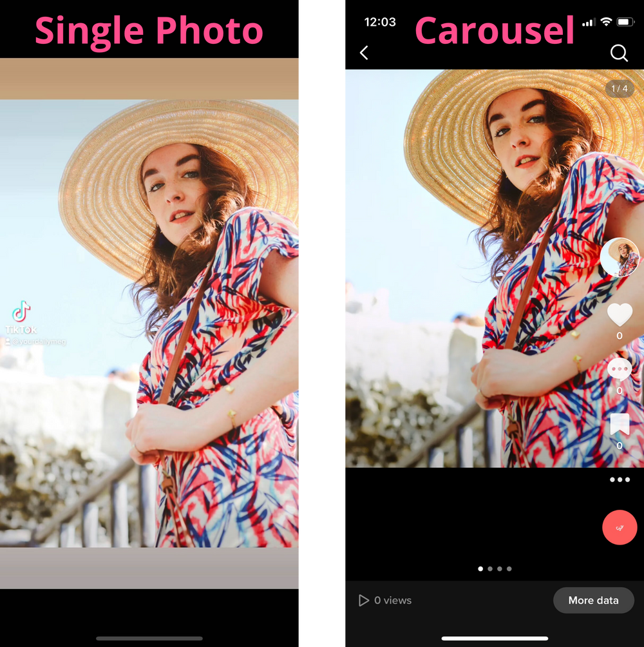Open search with the magnifying glass icon

click(x=619, y=53)
